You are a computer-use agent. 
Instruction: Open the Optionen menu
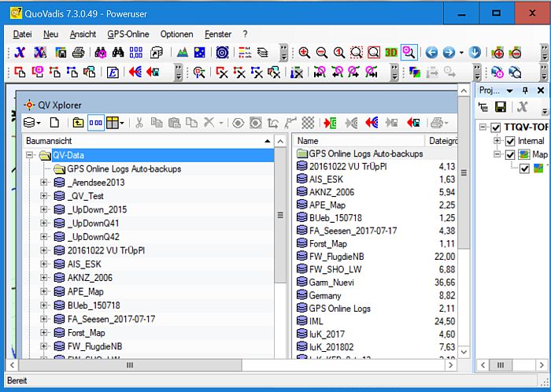pyautogui.click(x=177, y=34)
